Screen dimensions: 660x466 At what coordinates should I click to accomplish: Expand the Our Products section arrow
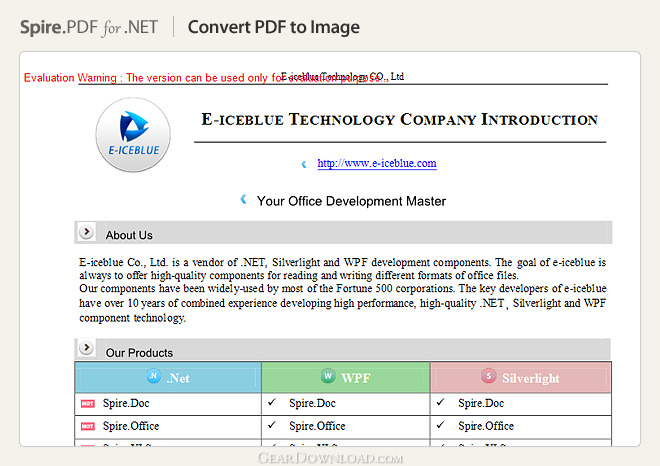point(86,348)
